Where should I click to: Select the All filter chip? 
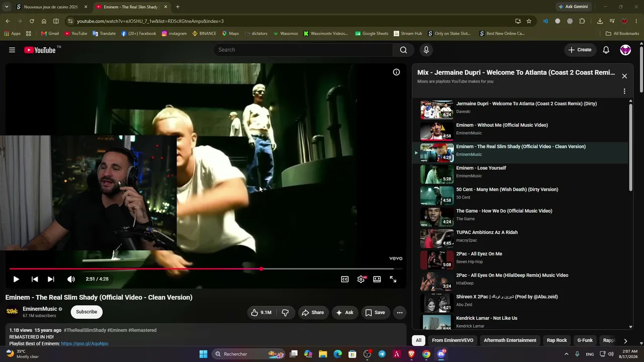[418, 340]
